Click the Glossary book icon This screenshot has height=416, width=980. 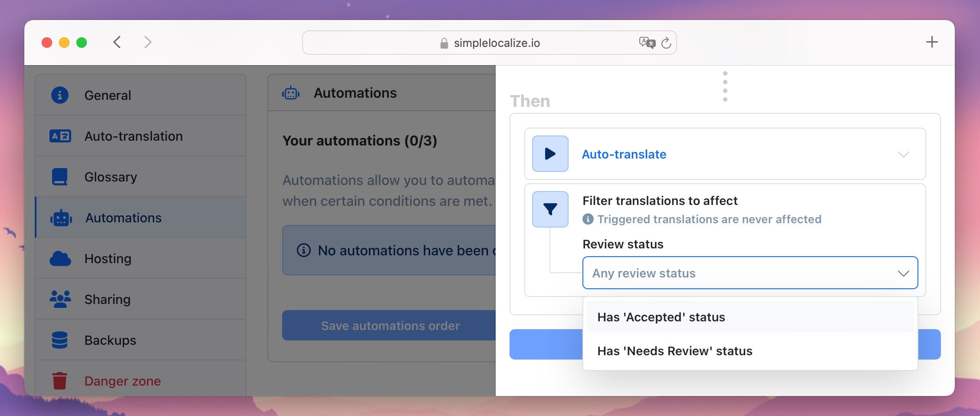click(60, 177)
